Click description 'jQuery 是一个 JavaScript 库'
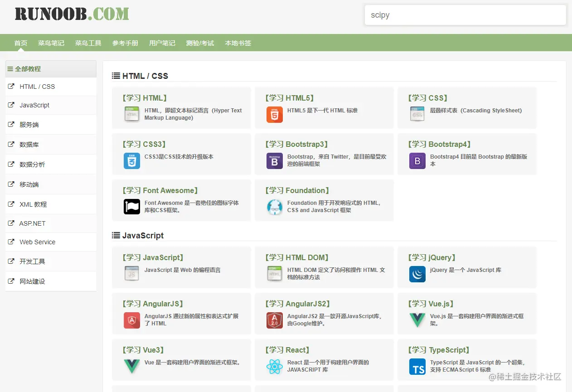Viewport: 572px width, 392px height. pos(465,270)
